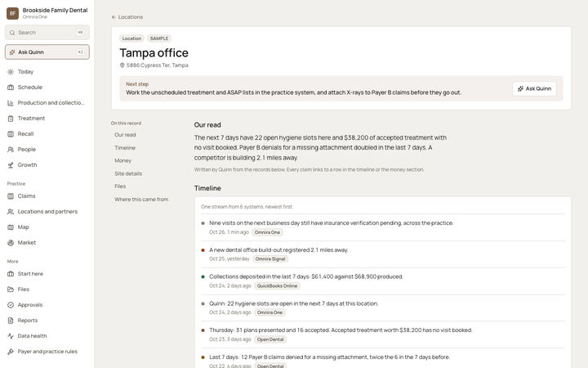The image size is (588, 368).
Task: Jump to Money section
Action: (123, 161)
